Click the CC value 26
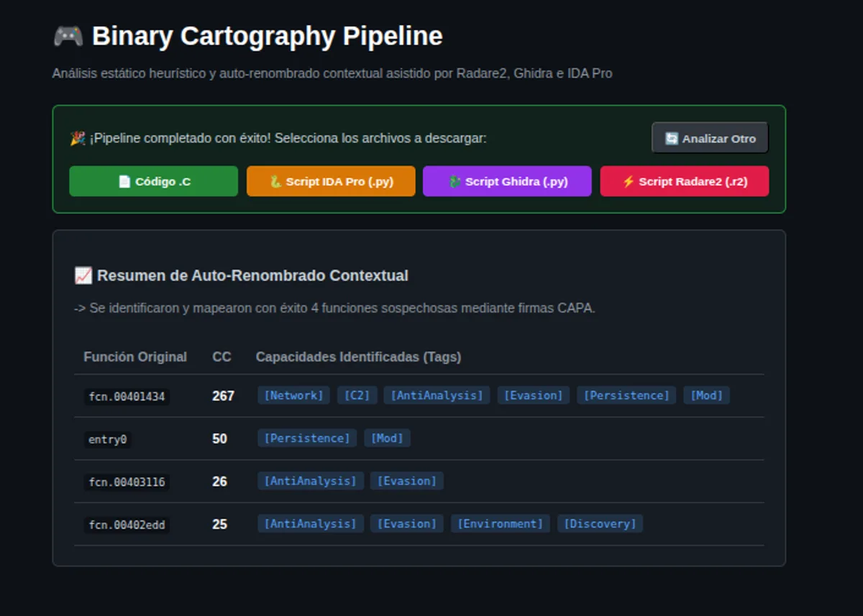Image resolution: width=863 pixels, height=616 pixels. [x=219, y=482]
